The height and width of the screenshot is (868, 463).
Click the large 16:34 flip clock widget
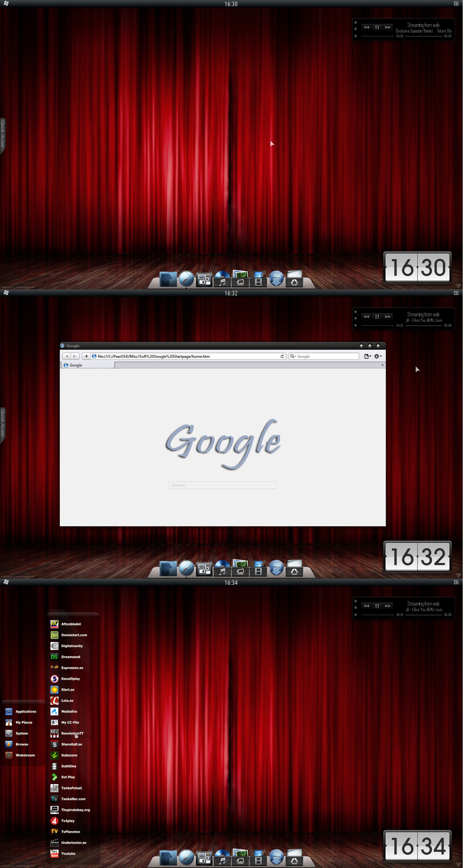point(418,846)
